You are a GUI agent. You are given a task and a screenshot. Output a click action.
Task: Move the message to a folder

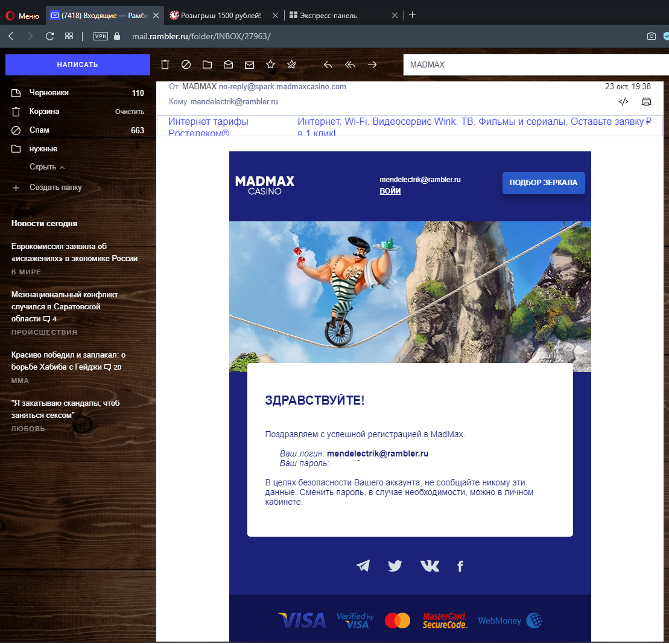pos(207,65)
